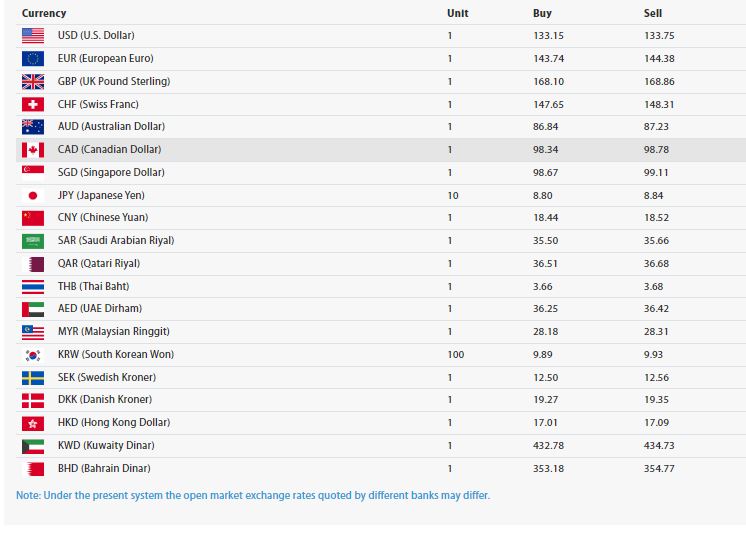The width and height of the screenshot is (746, 534).
Task: Click the BHD (Bahrain Dinar) sell rate 354.77
Action: pos(660,468)
